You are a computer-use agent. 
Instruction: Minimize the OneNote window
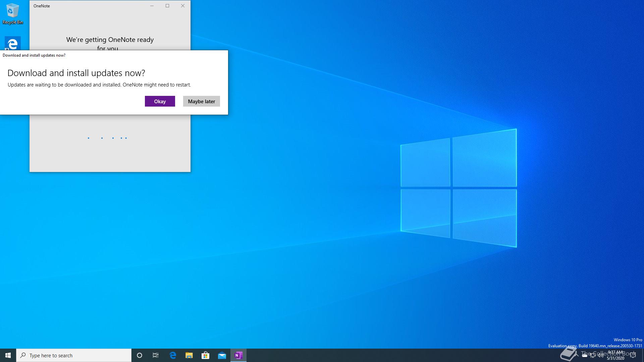(x=152, y=6)
